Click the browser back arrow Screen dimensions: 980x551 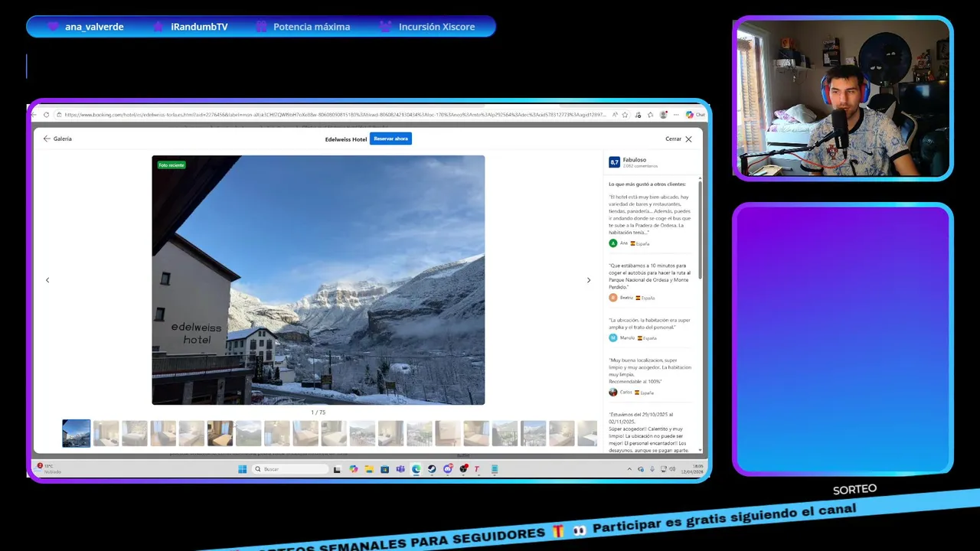(34, 115)
